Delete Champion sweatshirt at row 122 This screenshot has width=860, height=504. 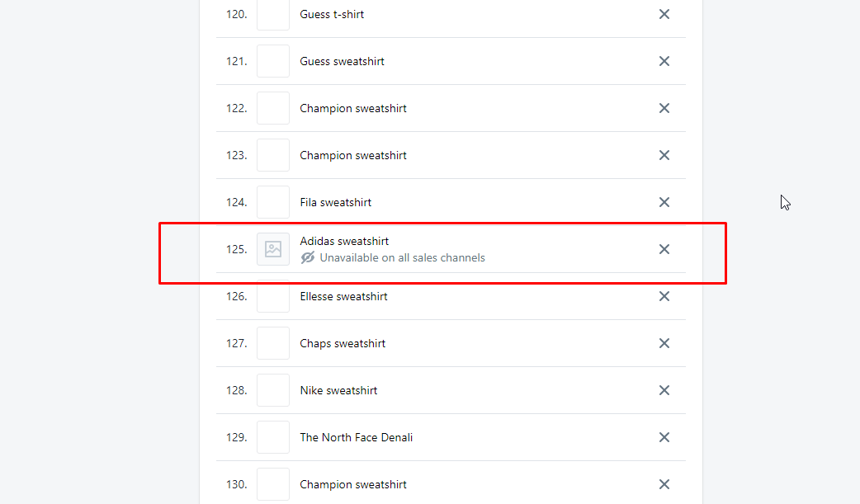(664, 108)
